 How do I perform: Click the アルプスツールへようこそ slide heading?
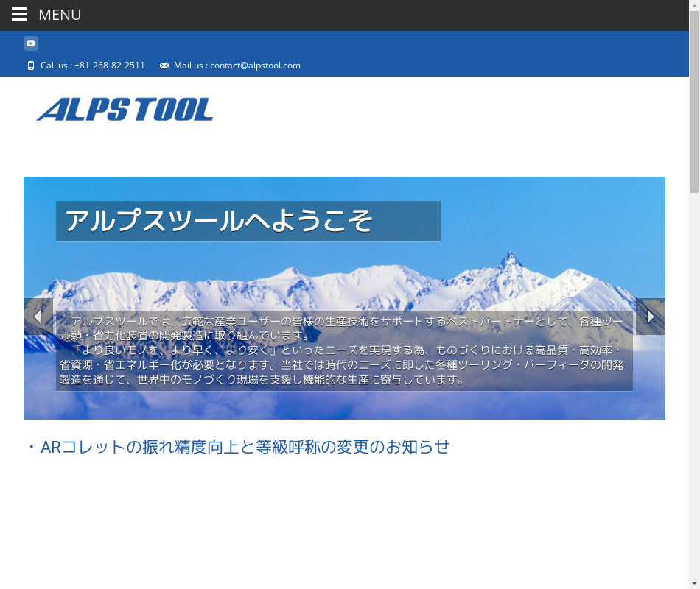(248, 221)
